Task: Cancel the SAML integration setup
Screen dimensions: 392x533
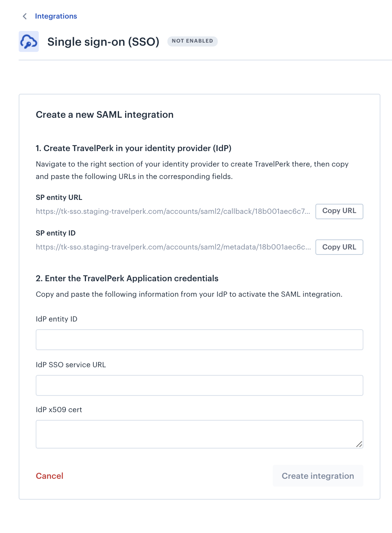Action: pos(50,476)
